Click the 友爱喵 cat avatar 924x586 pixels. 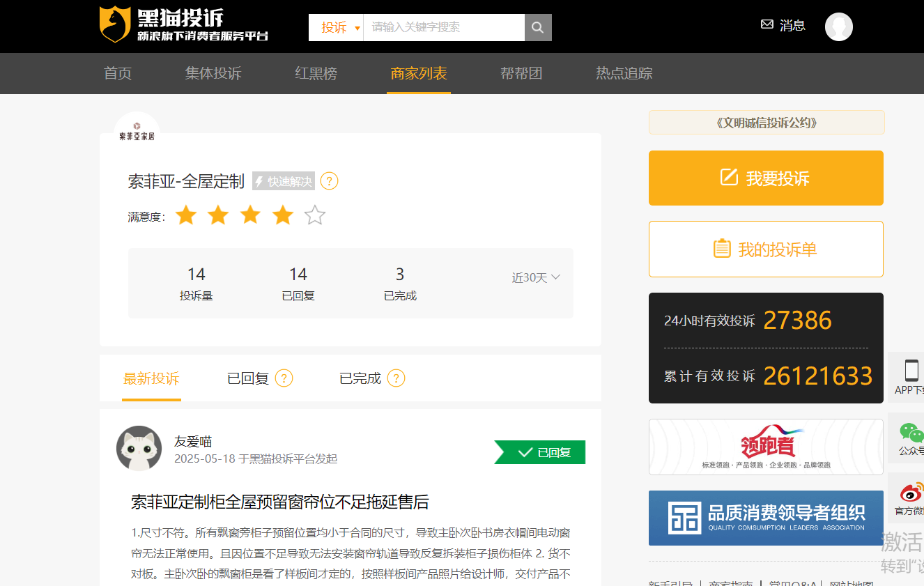139,448
